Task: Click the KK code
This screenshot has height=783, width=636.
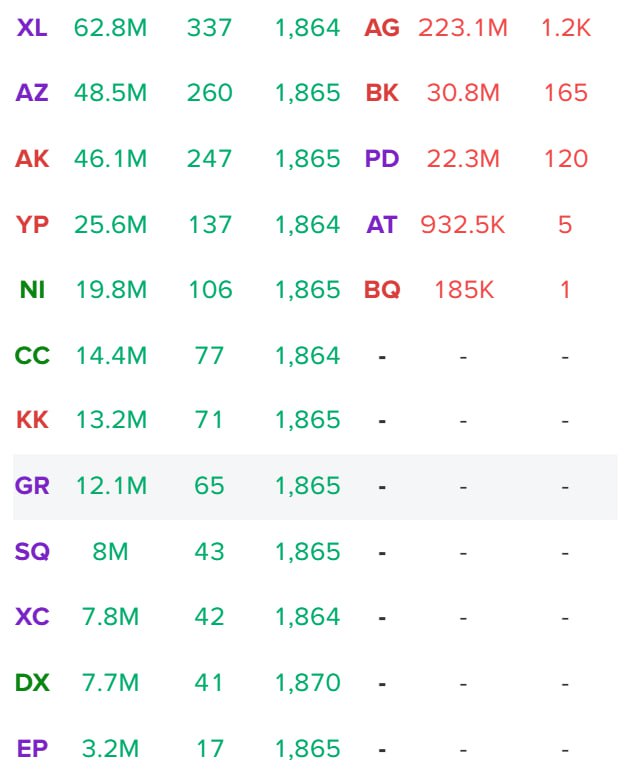Action: coord(32,421)
